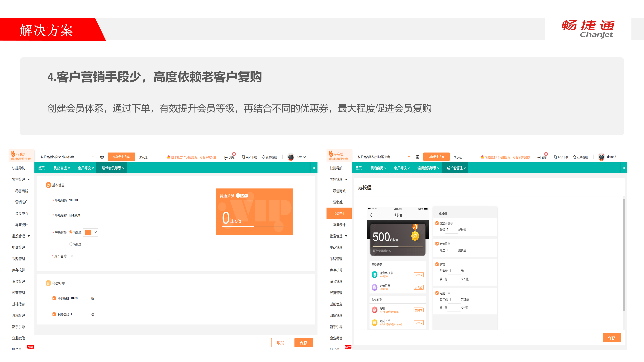Close the 编辑会员等级 tab in left window
Viewport: 644px width, 362px height.
(123, 168)
